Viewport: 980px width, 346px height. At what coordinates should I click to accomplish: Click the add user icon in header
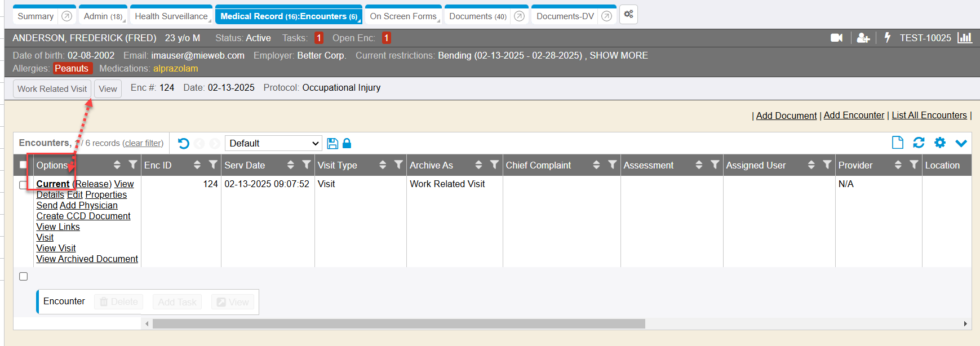pyautogui.click(x=863, y=38)
